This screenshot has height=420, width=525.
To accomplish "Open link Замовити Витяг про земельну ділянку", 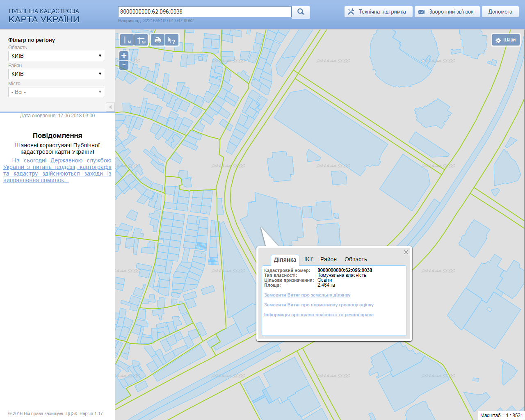I will click(307, 295).
